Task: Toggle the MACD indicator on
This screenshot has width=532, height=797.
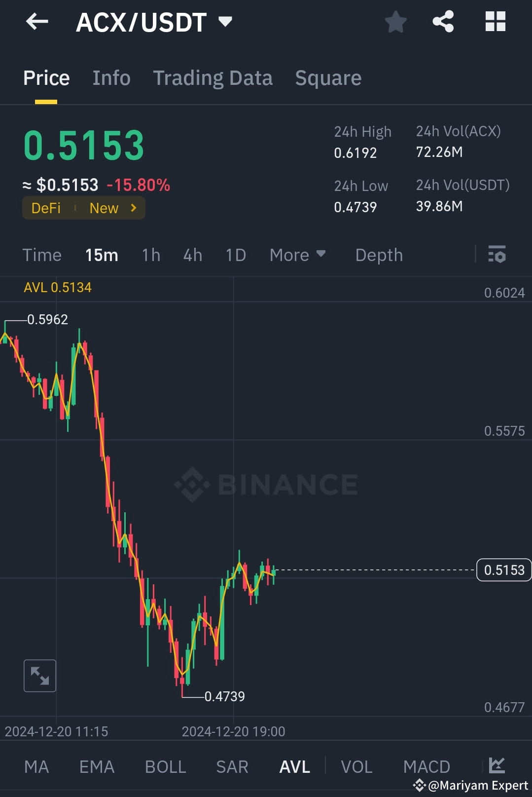Action: 426,766
